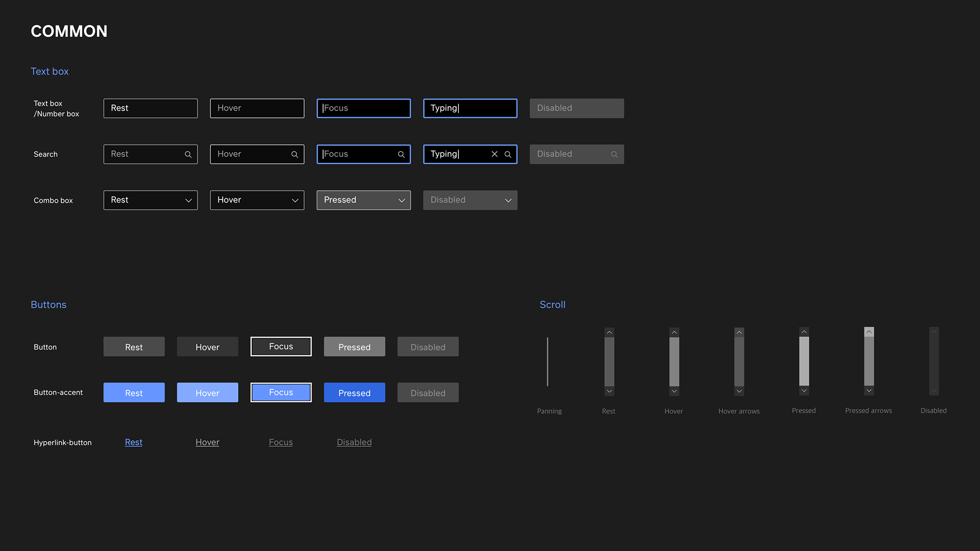
Task: Clear text with X in Typing search box
Action: (494, 154)
